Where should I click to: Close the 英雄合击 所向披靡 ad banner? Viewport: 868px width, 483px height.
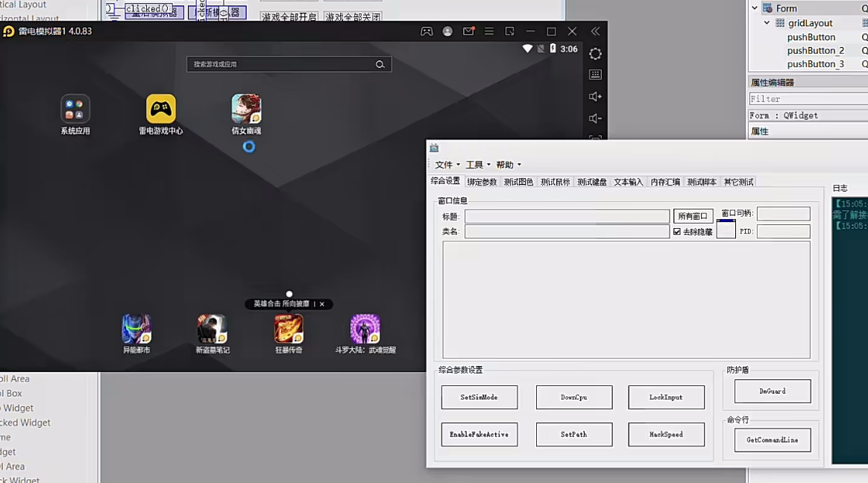tap(322, 304)
